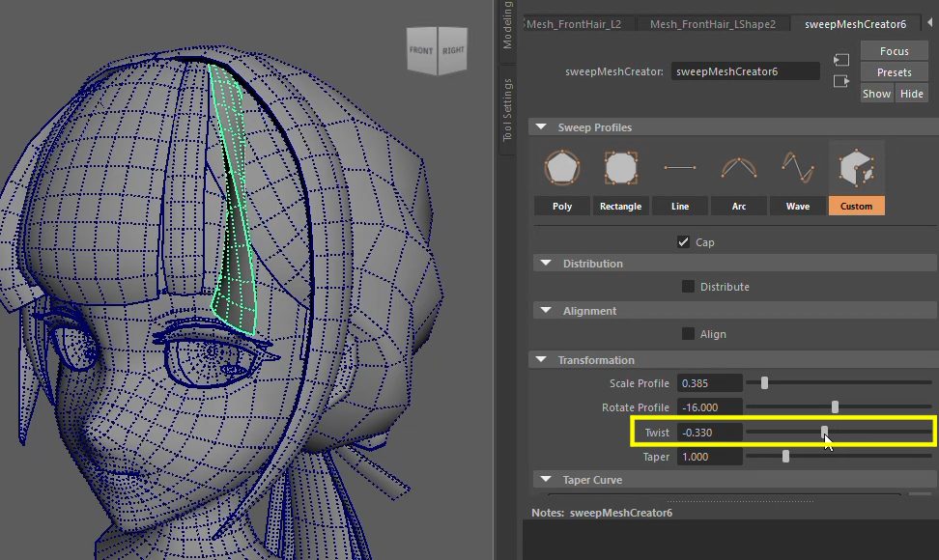Pick the Line sweep profile icon
939x560 pixels.
(679, 168)
